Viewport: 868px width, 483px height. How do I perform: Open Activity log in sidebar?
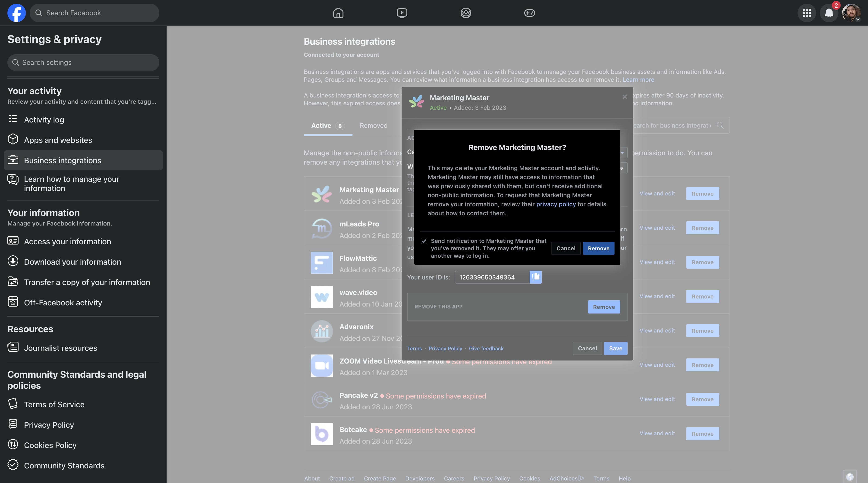83,119
